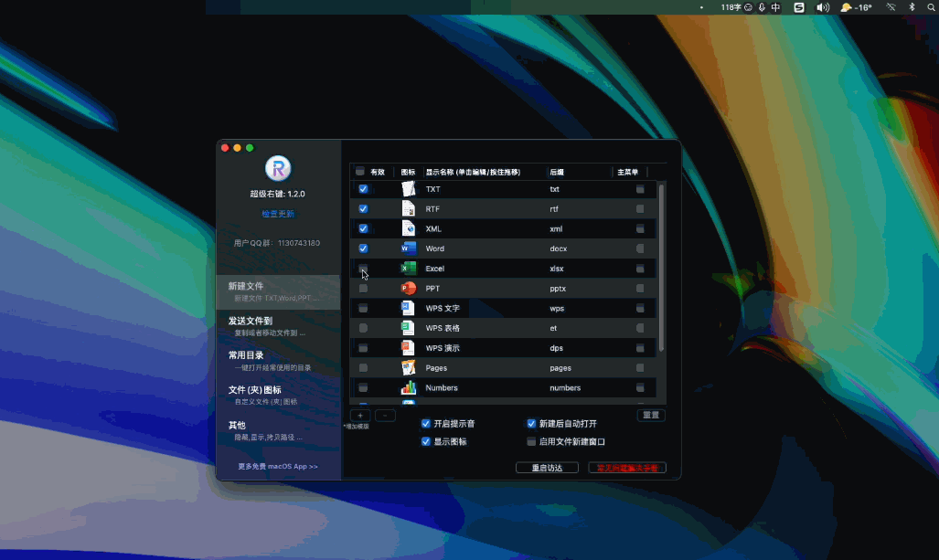The width and height of the screenshot is (939, 560).
Task: Toggle the 显示图标 checkbox
Action: pyautogui.click(x=426, y=441)
